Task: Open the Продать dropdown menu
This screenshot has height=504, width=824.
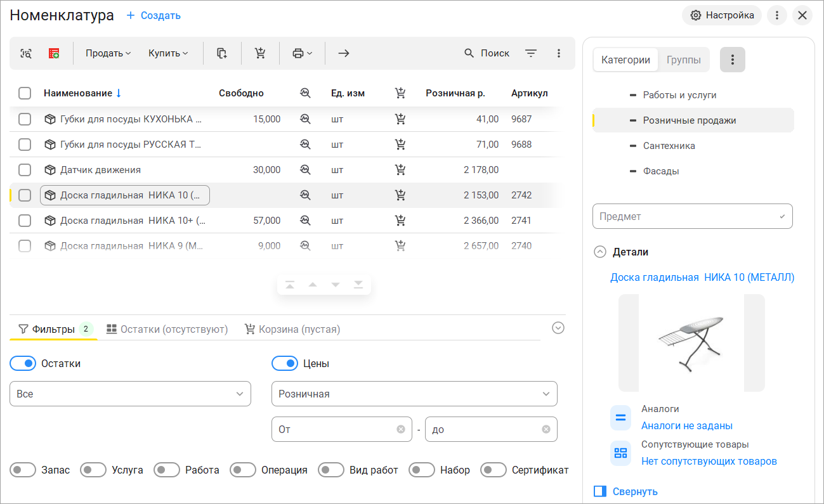Action: 108,53
